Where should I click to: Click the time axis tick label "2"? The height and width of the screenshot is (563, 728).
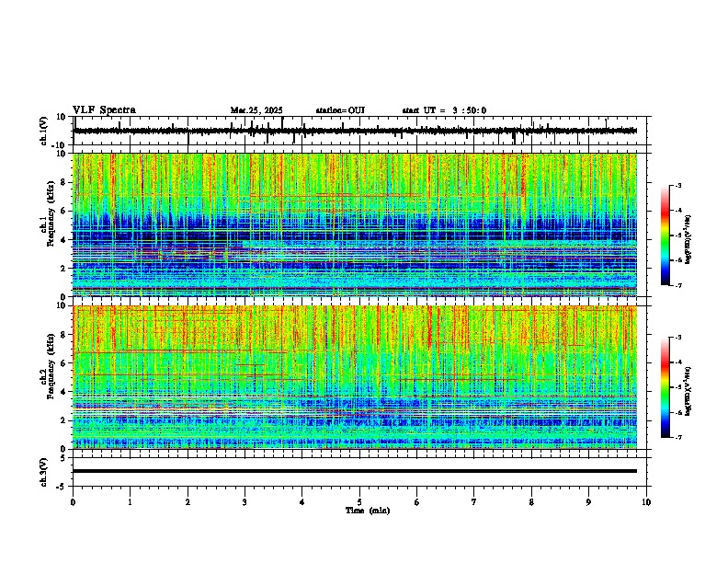point(188,502)
